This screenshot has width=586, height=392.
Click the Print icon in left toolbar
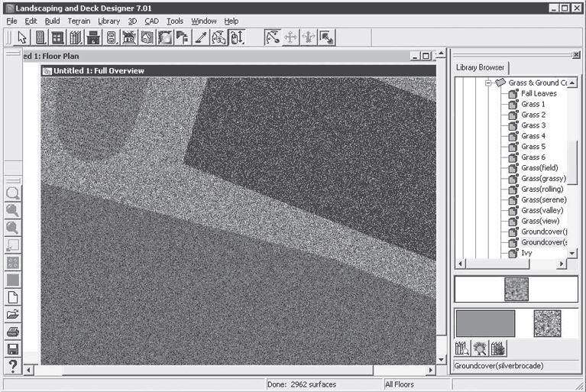click(x=13, y=332)
